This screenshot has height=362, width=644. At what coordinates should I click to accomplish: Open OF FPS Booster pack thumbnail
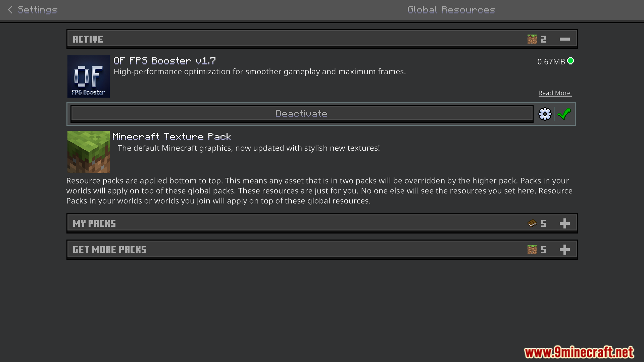click(89, 76)
